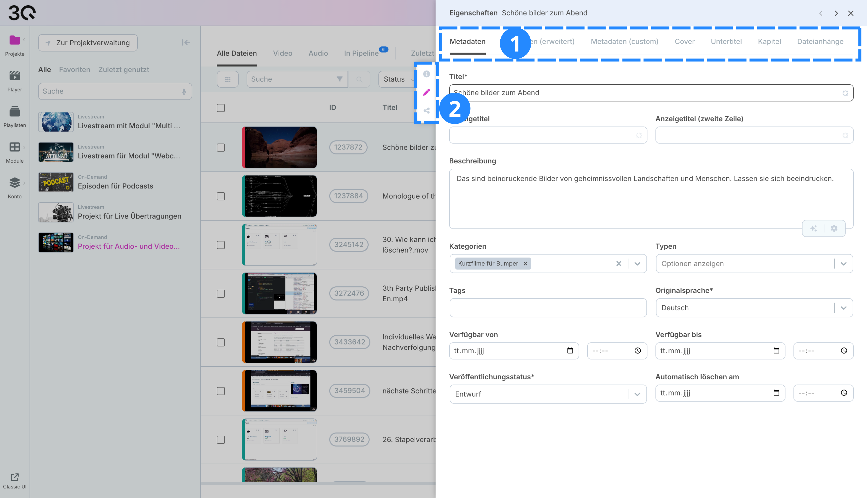Expand the Veröffentlichungsstatus dropdown

(x=637, y=394)
